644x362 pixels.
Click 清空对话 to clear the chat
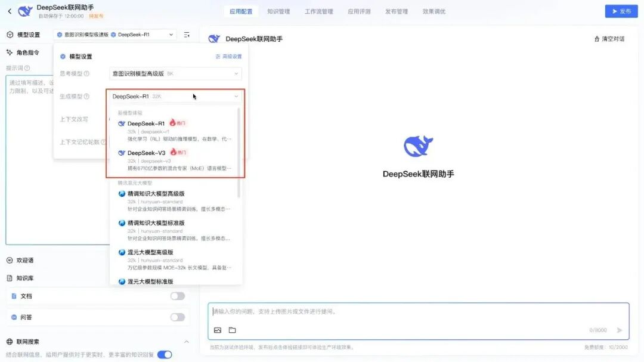609,39
